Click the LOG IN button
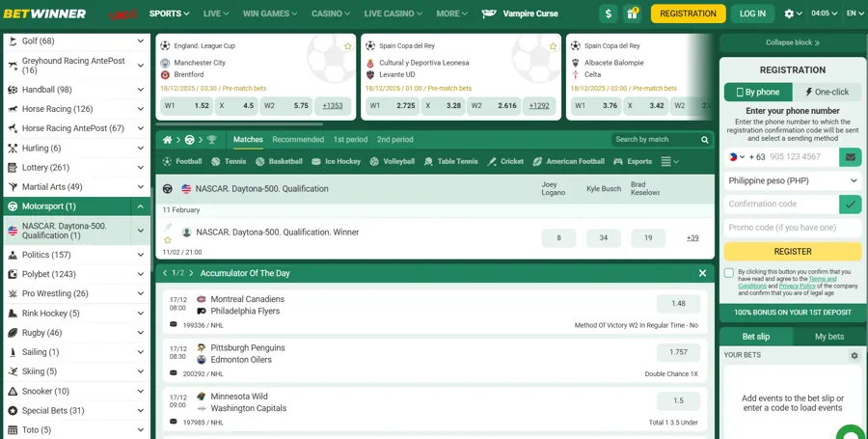Screen dimensions: 868x439 pyautogui.click(x=752, y=14)
